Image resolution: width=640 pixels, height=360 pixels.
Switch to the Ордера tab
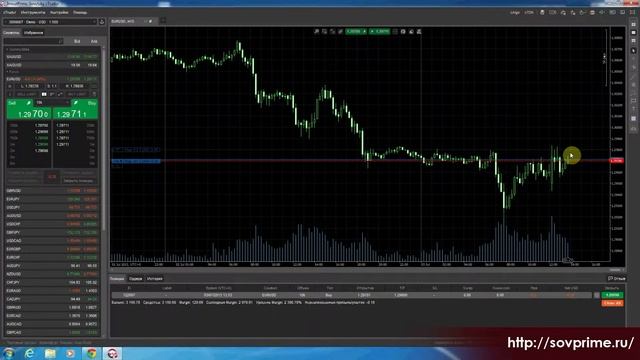136,279
